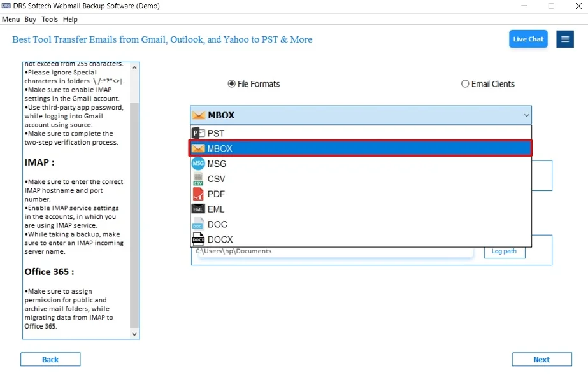Select the DOC format icon
The width and height of the screenshot is (588, 382).
(x=197, y=224)
